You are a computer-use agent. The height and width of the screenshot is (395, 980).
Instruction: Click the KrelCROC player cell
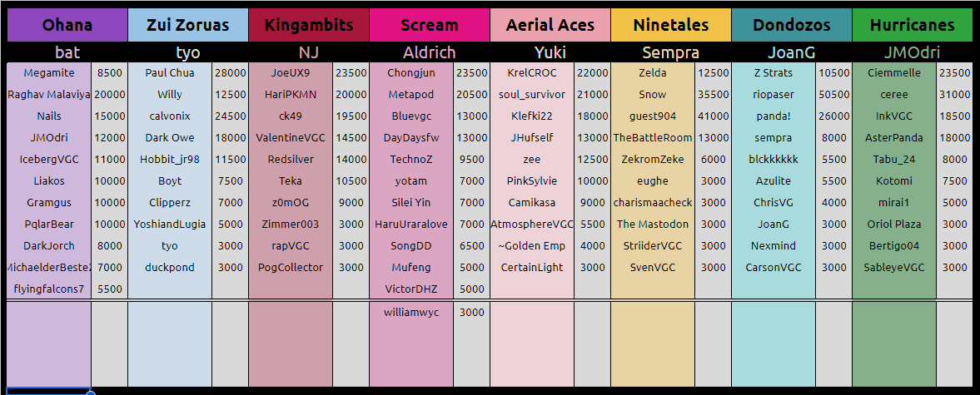533,73
